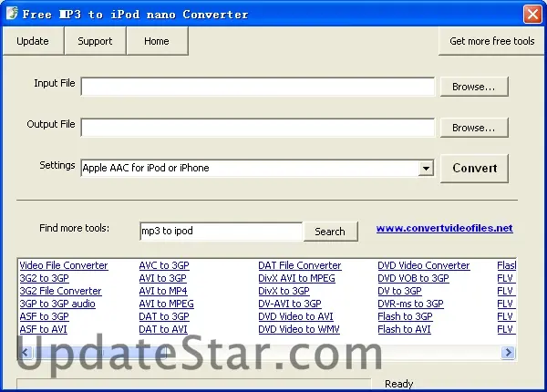Click the Find more tools search field
The height and width of the screenshot is (392, 547).
(222, 231)
